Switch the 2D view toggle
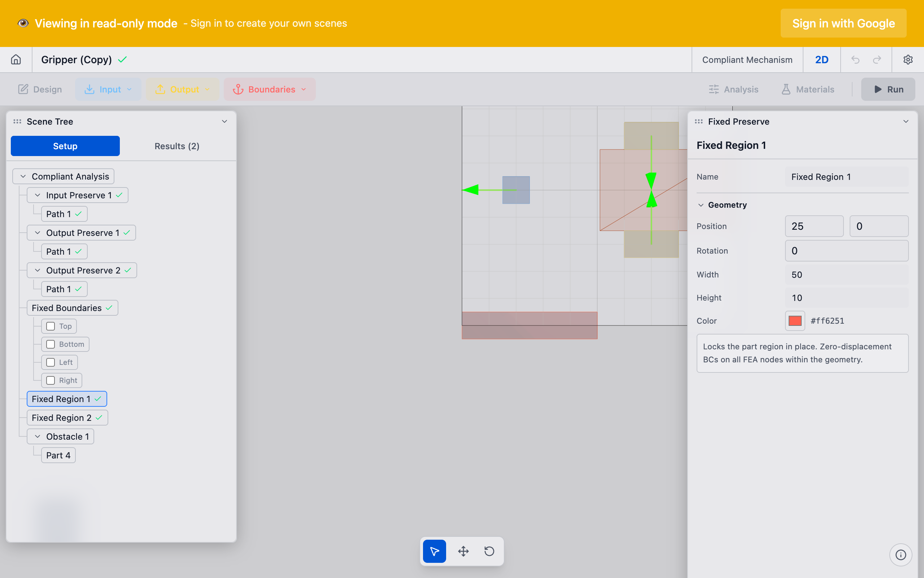The width and height of the screenshot is (924, 578). click(x=821, y=60)
